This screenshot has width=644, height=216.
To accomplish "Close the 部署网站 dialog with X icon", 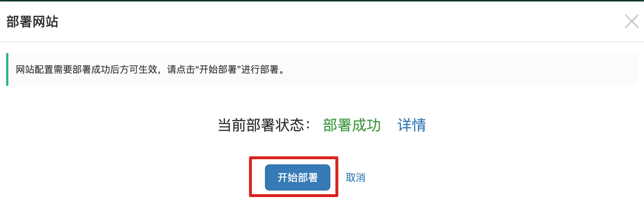I will point(632,21).
